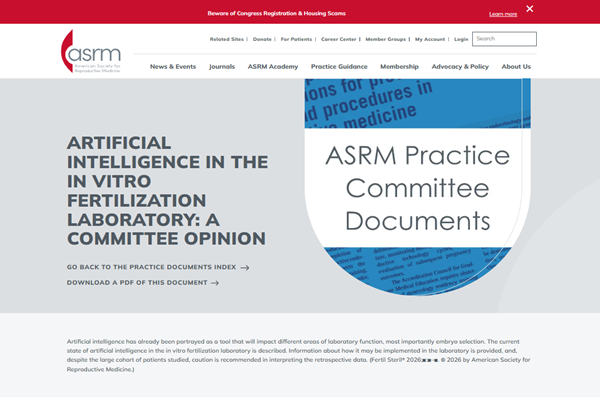Click the ASRM Practice Committee Documents image
This screenshot has height=400, width=600.
pyautogui.click(x=417, y=187)
